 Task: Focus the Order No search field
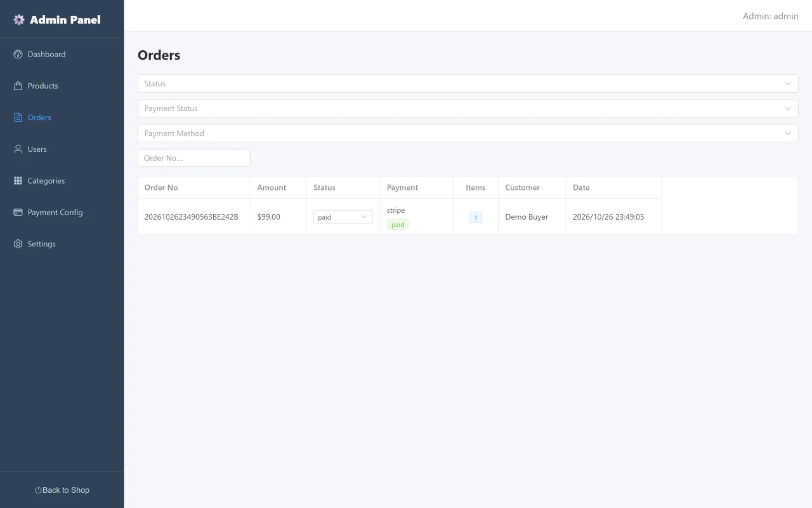[193, 158]
